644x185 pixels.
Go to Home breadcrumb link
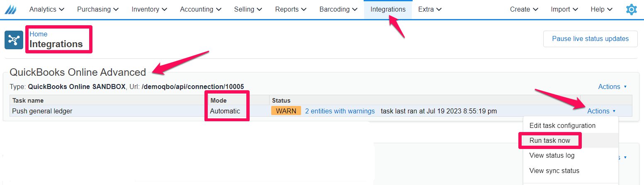[x=39, y=34]
